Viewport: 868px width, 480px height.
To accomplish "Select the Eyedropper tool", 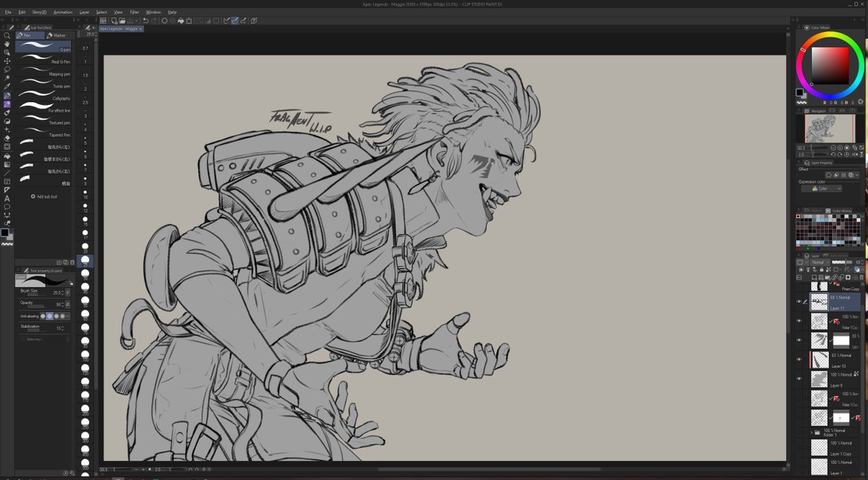I will 7,86.
